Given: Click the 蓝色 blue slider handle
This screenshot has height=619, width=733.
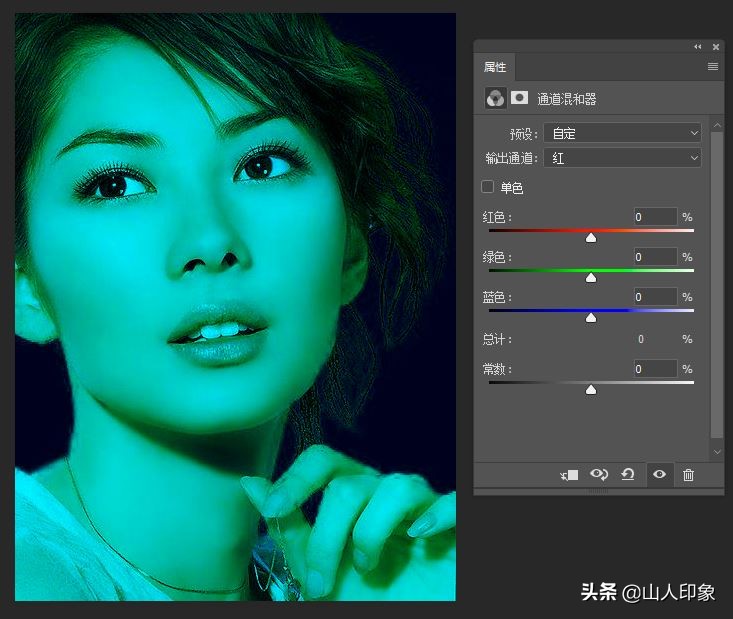Looking at the screenshot, I should click(x=591, y=318).
